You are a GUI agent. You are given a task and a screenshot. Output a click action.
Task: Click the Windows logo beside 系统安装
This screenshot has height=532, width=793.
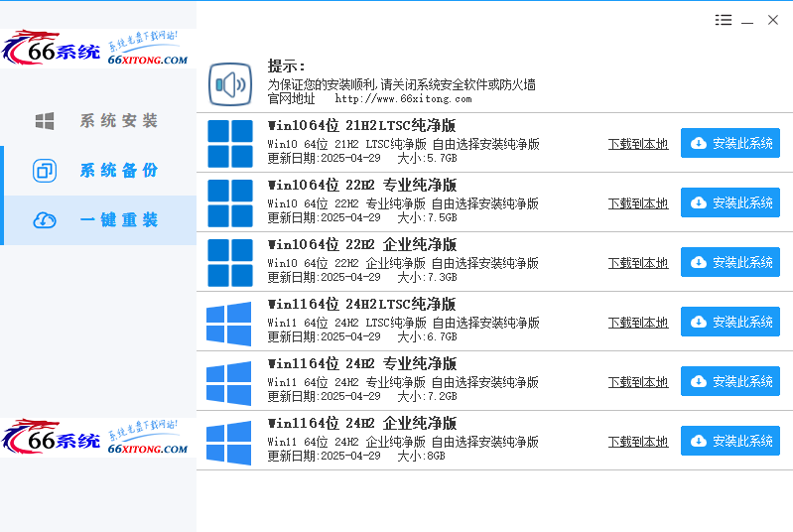45,121
